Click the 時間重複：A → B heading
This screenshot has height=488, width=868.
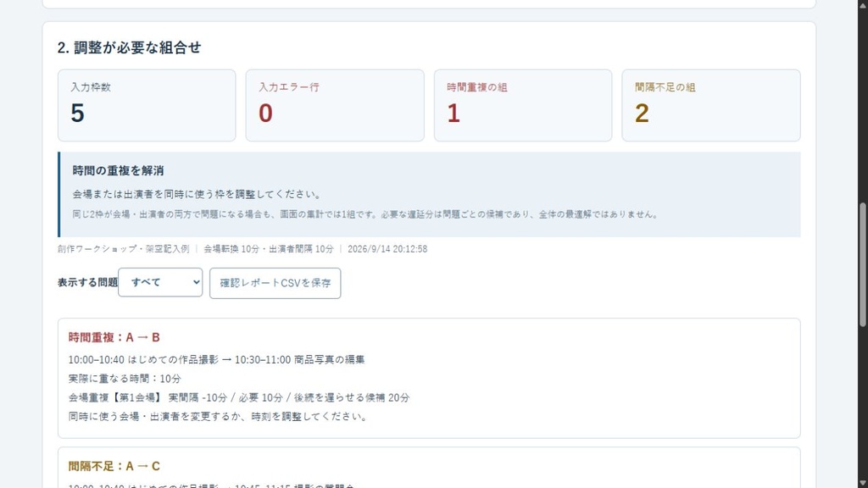click(x=114, y=337)
